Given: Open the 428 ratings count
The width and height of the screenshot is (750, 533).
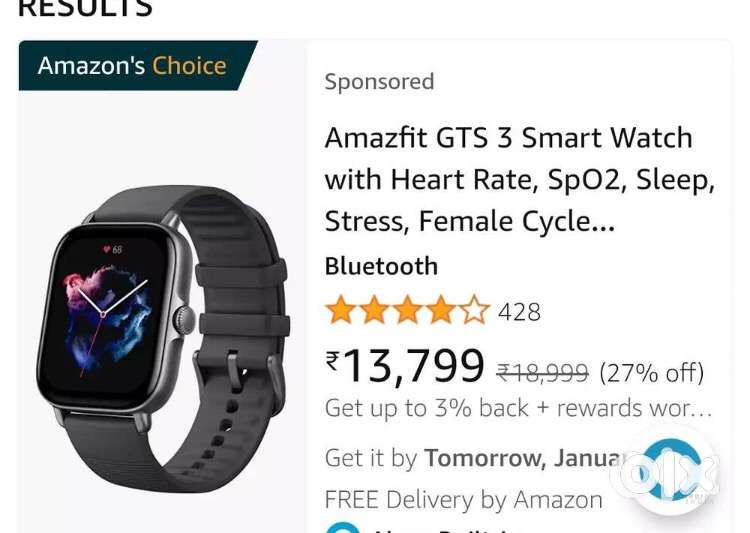Looking at the screenshot, I should tap(519, 312).
